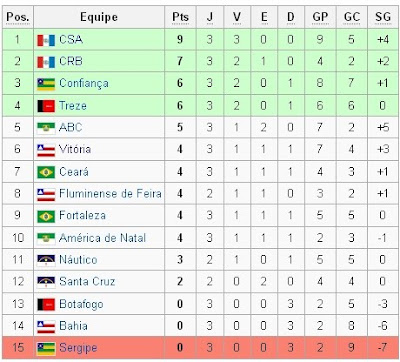Click the flag icon beside Náutico

[x=46, y=260]
